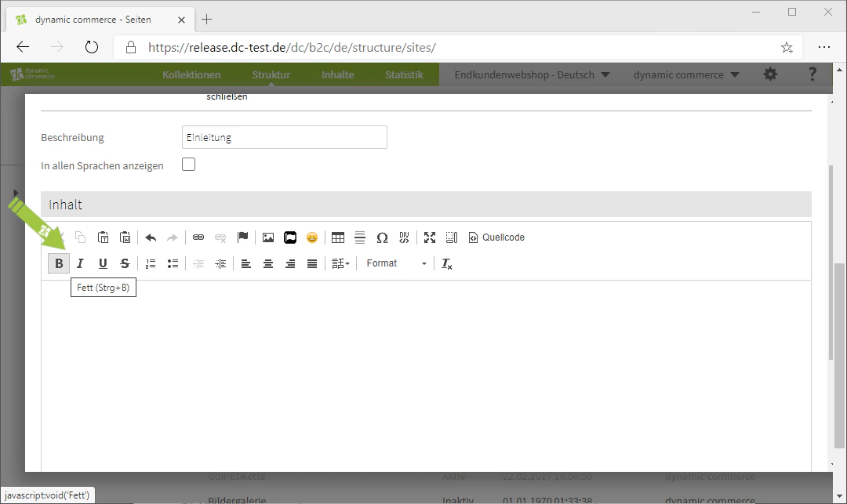Open the black image-browser icon
The image size is (847, 504).
290,237
